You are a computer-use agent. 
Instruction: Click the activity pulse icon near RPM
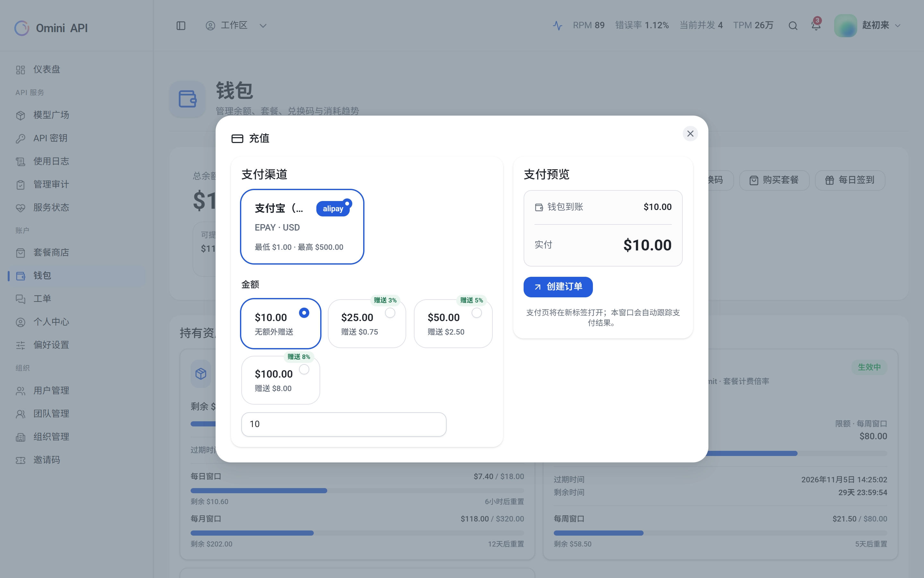coord(558,26)
